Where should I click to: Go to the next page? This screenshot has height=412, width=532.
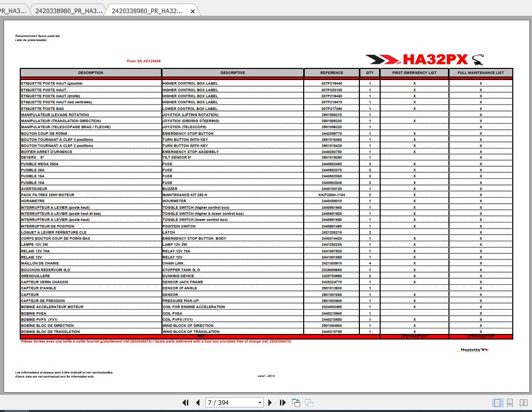pos(270,402)
